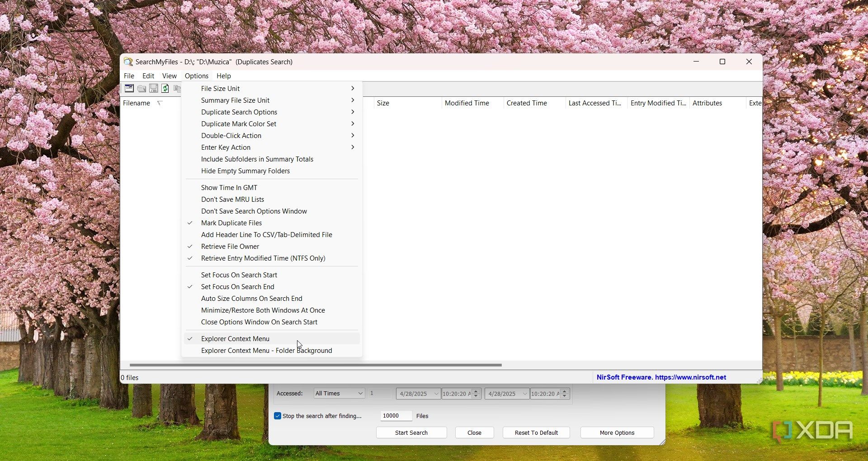Sort by the Filename column header
This screenshot has width=868, height=461.
(x=150, y=103)
